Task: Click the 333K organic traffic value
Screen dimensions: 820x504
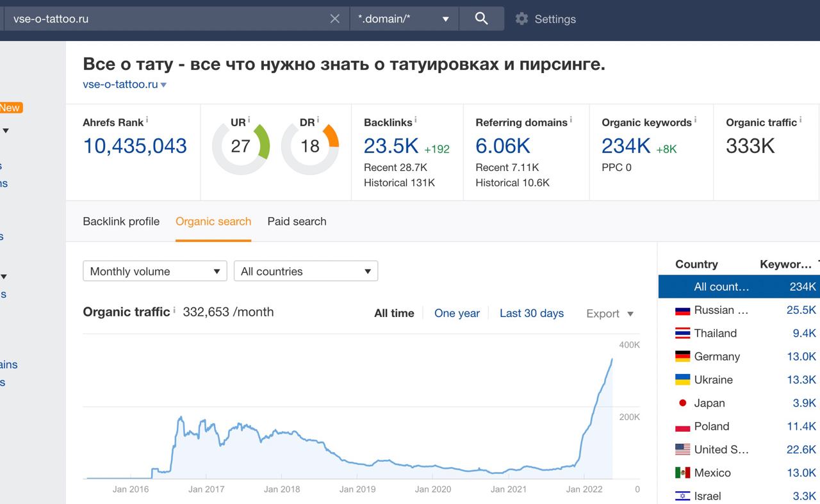Action: coord(750,146)
